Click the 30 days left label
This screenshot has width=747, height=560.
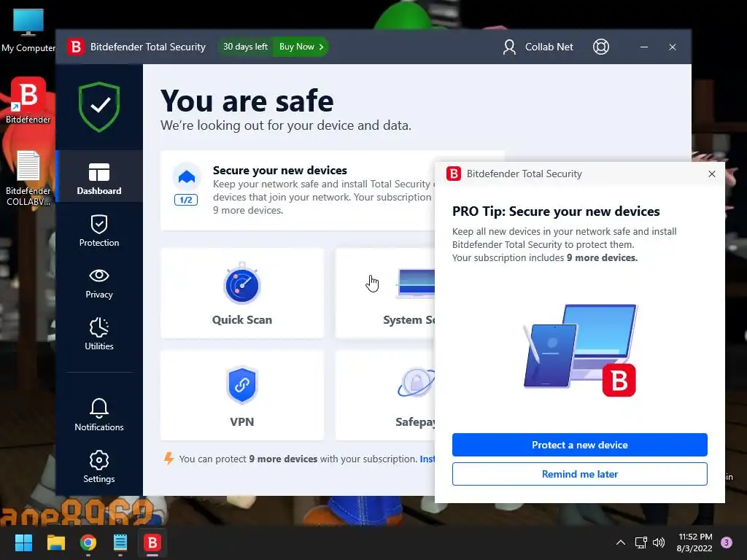245,47
